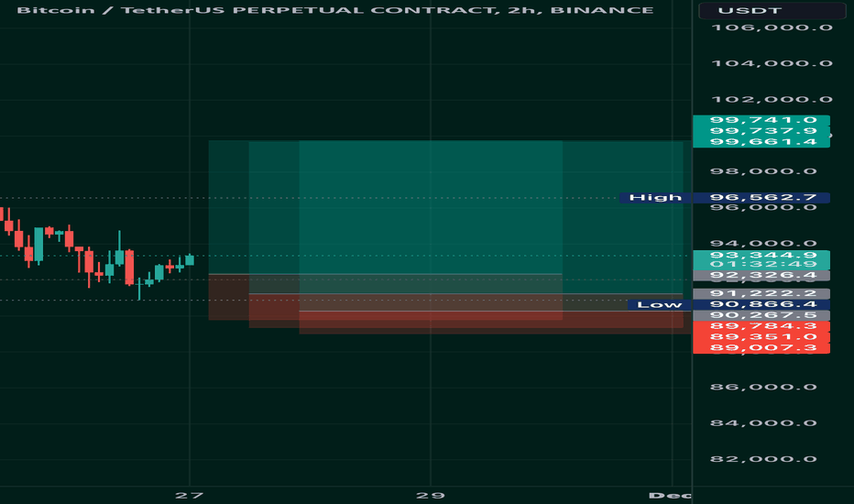854x504 pixels.
Task: Click the 84,000.0 price axis label
Action: 763,422
